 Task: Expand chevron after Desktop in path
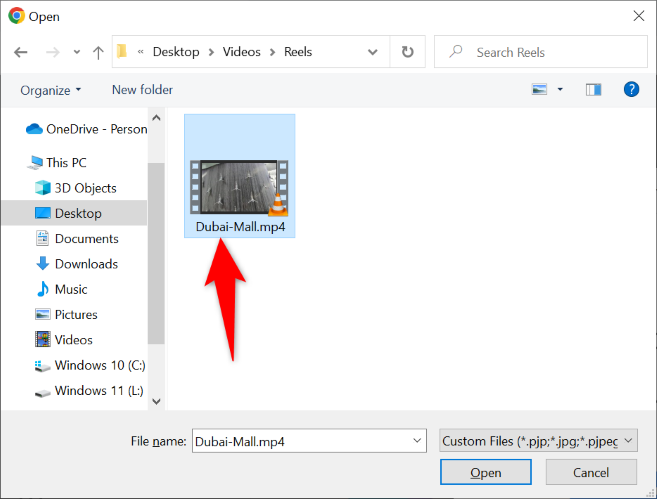[x=211, y=52]
